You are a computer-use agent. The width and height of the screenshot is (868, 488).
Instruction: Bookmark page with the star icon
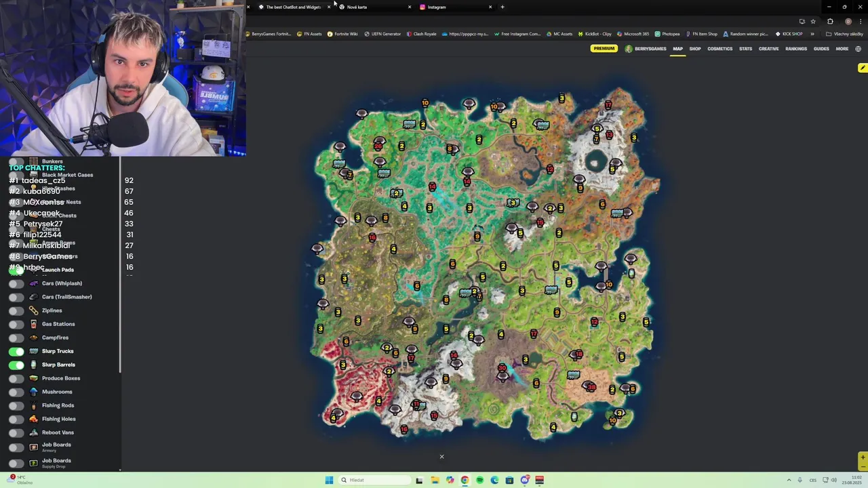(x=813, y=21)
